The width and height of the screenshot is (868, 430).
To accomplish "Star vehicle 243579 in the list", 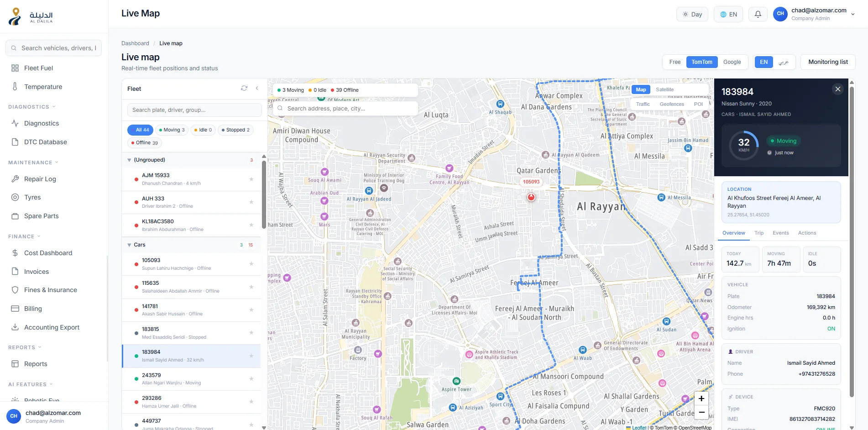I will [x=251, y=378].
